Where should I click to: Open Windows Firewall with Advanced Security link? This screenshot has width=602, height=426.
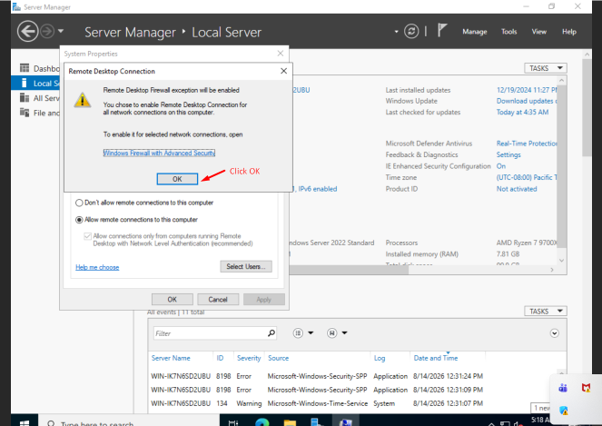(x=159, y=153)
